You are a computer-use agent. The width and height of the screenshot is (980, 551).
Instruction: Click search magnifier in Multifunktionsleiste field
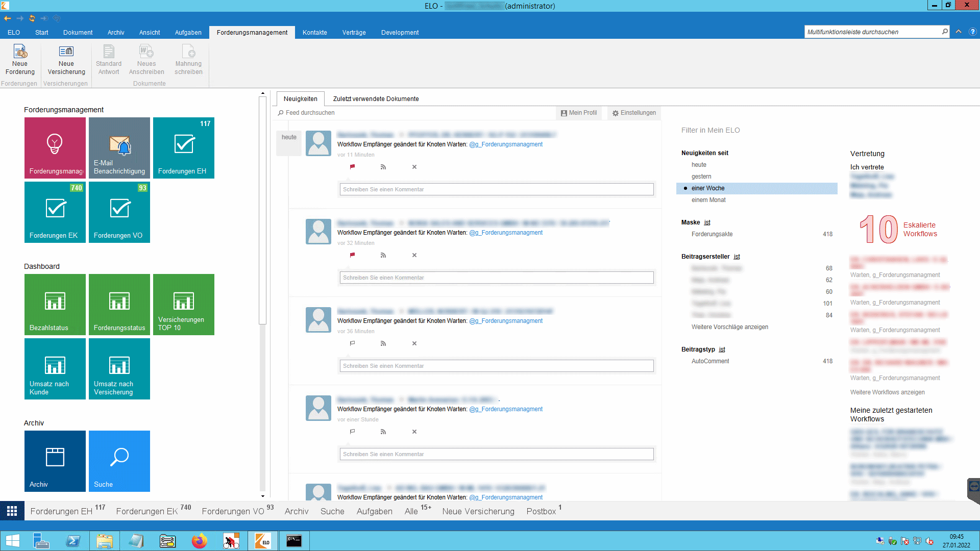point(945,32)
